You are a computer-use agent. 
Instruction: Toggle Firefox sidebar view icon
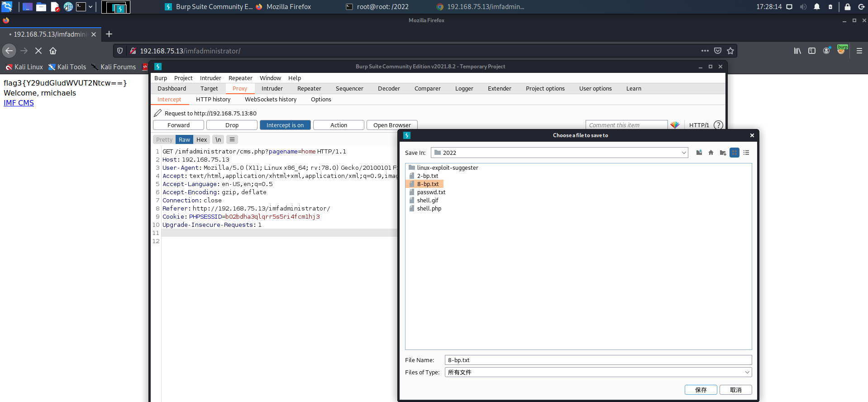pyautogui.click(x=812, y=51)
